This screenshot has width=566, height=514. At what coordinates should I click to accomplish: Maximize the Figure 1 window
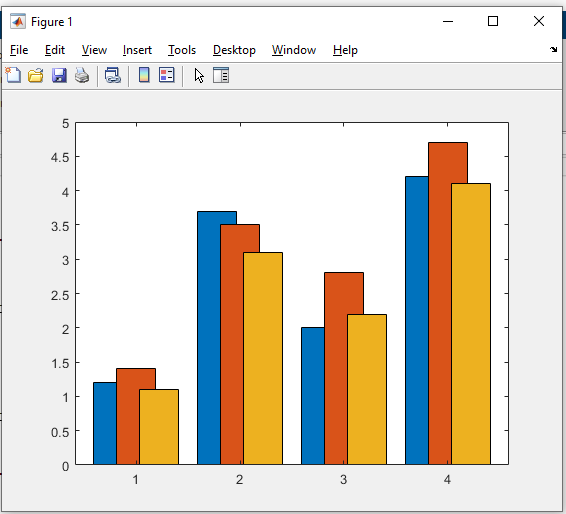(x=493, y=21)
